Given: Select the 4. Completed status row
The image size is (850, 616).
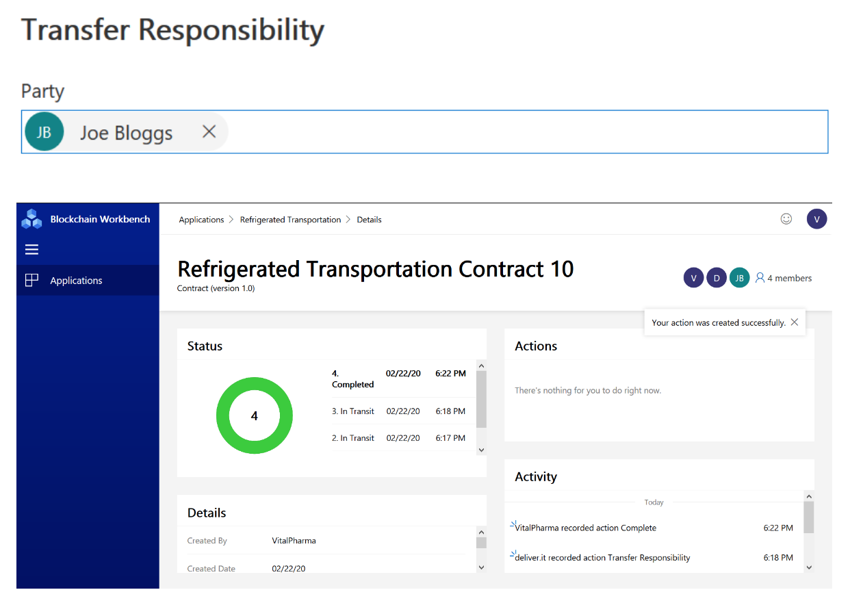Looking at the screenshot, I should click(x=399, y=379).
